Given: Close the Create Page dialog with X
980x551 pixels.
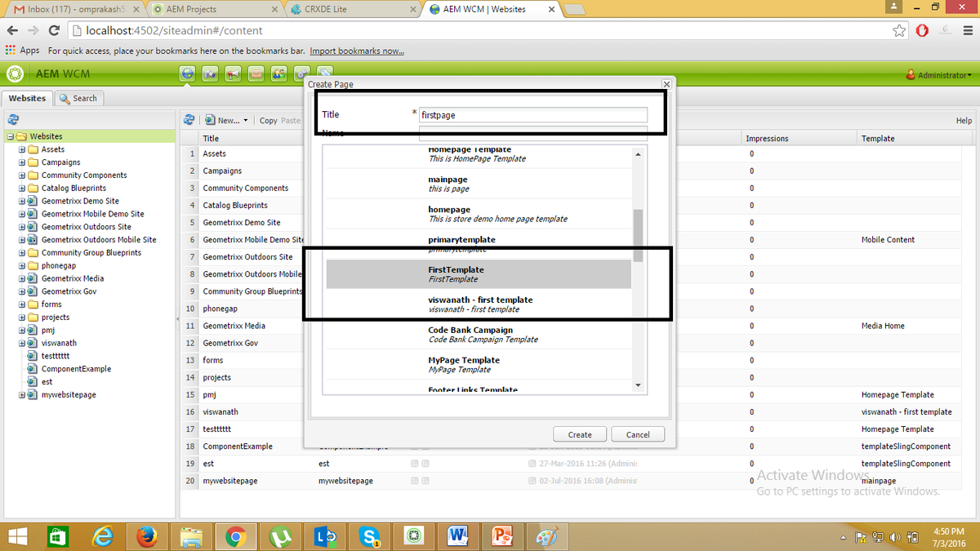Looking at the screenshot, I should (x=666, y=84).
